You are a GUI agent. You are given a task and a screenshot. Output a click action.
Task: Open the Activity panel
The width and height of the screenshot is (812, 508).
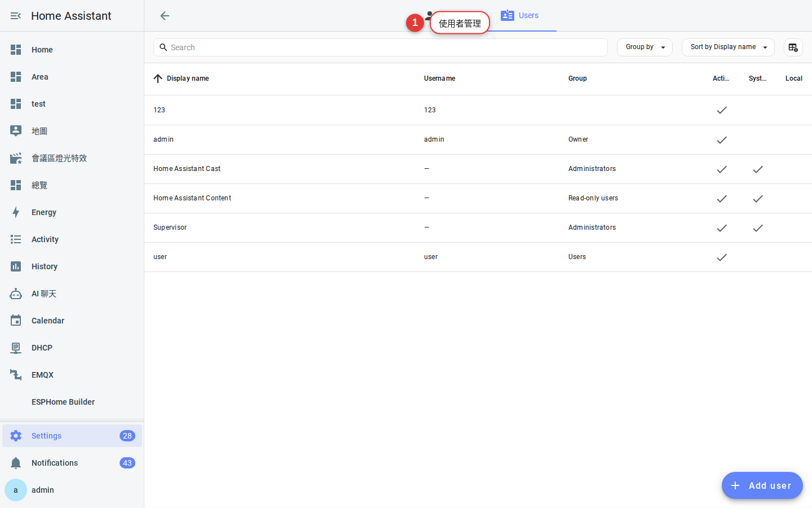tap(72, 239)
